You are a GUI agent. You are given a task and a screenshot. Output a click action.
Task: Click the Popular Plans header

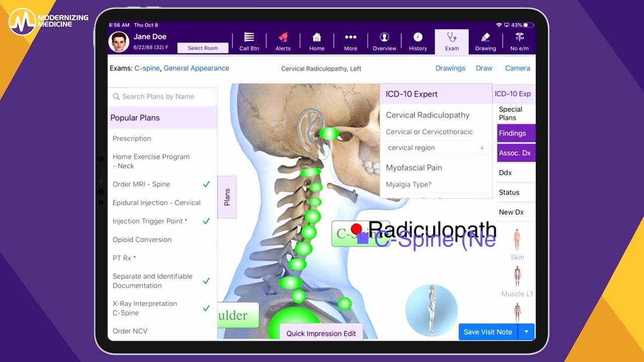tap(163, 118)
